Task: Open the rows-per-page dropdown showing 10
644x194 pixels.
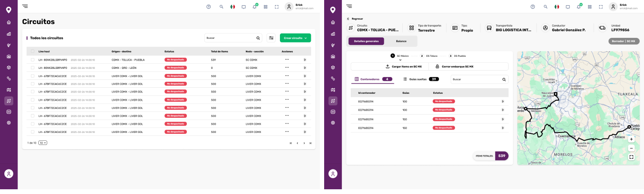Action: [x=43, y=143]
